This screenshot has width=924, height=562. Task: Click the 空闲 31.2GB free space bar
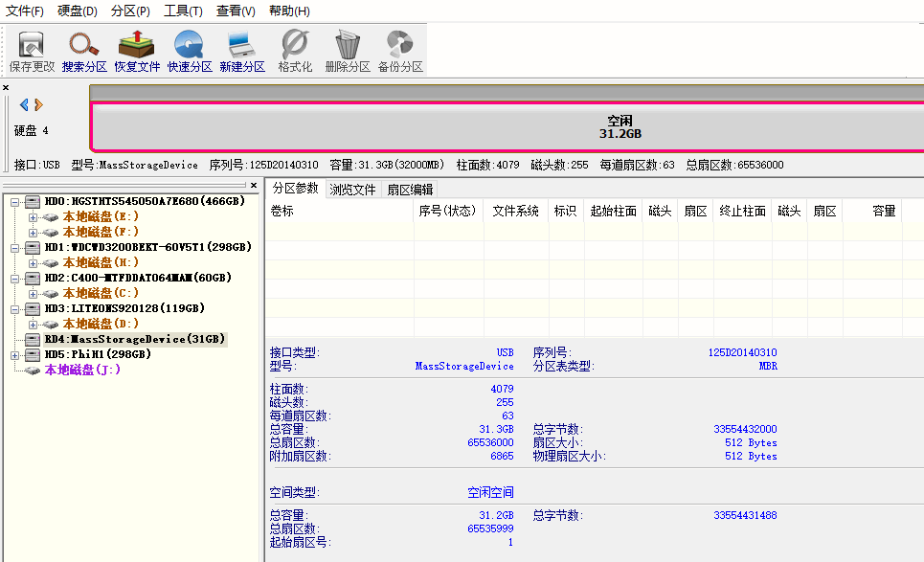click(508, 127)
